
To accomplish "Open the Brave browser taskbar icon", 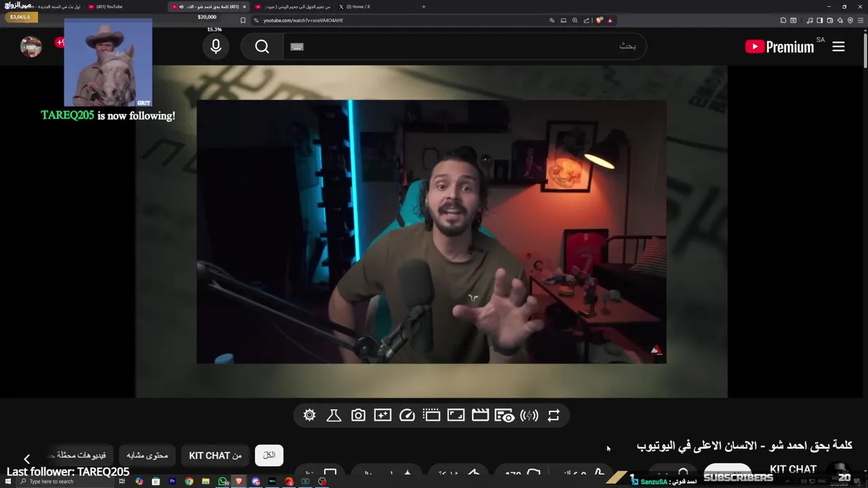I will (239, 481).
